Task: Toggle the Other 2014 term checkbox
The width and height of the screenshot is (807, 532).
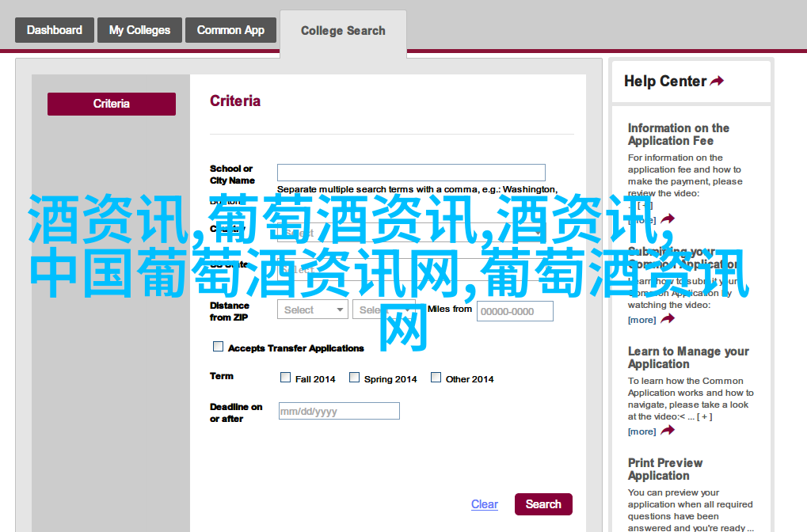Action: click(x=436, y=378)
